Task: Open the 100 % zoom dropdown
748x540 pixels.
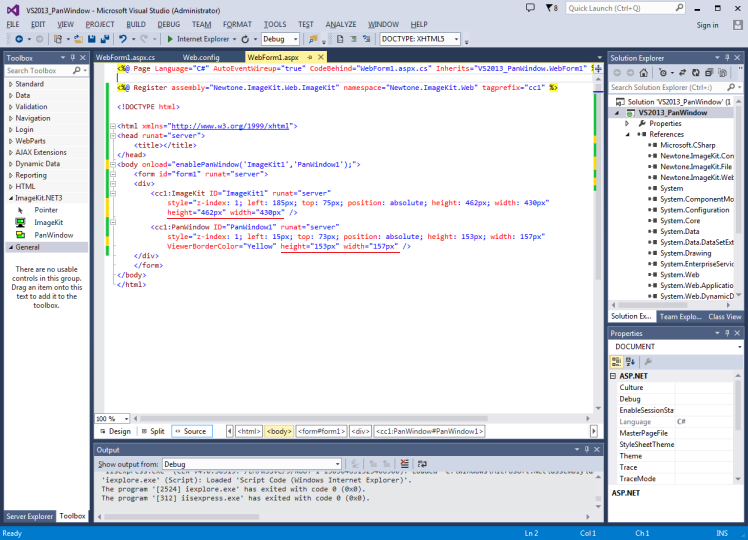Action: [126, 419]
